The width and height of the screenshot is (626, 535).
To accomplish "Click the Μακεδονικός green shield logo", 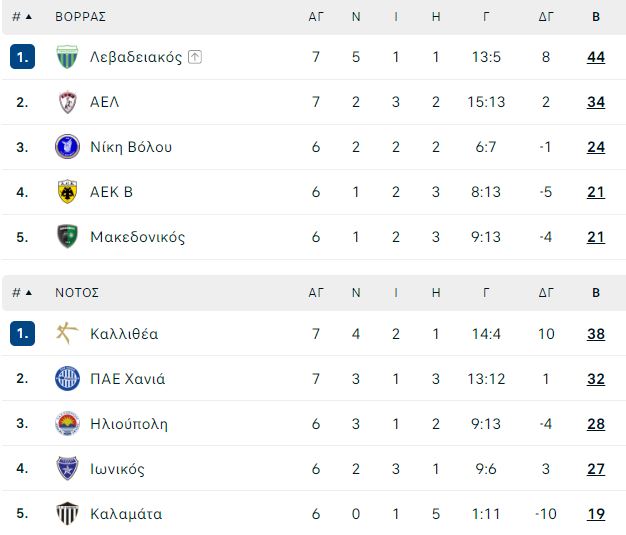I will pos(67,236).
